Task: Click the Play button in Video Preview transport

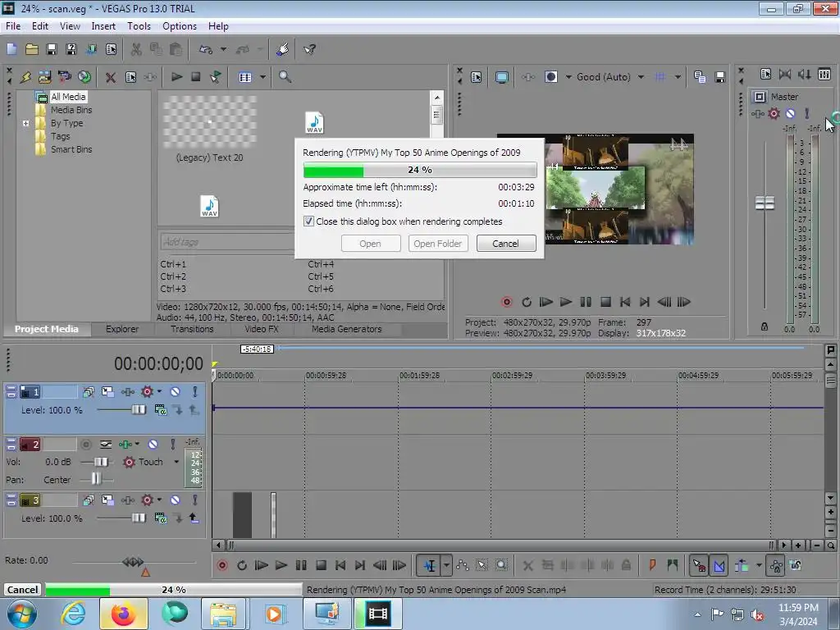Action: pos(565,302)
